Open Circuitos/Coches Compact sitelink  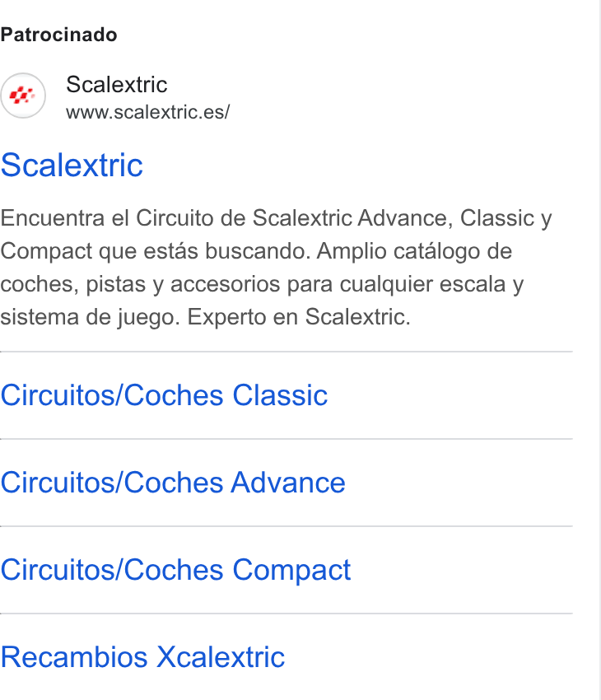pos(175,570)
